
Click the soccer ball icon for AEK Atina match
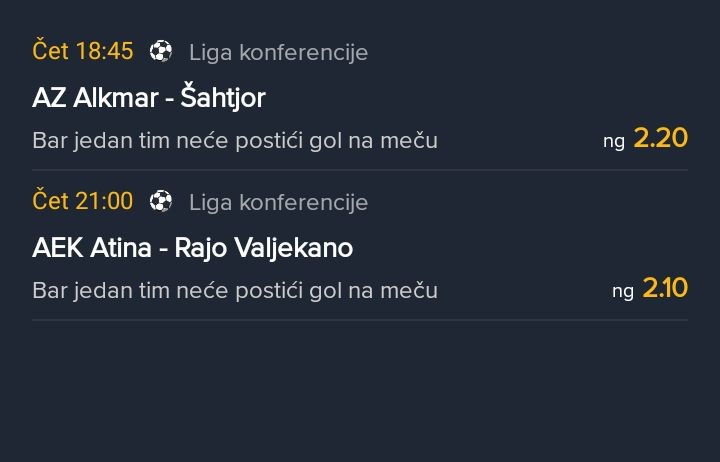[161, 202]
